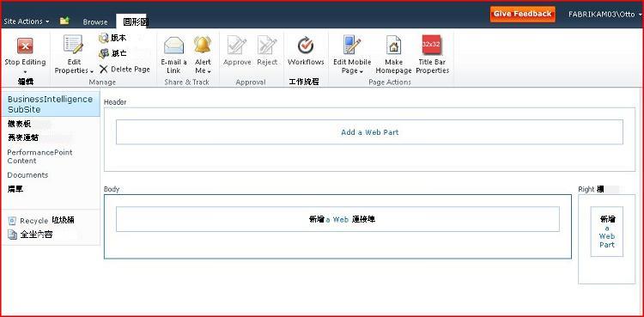
Task: Open the second sidebar link below SubSite
Action: tap(23, 137)
